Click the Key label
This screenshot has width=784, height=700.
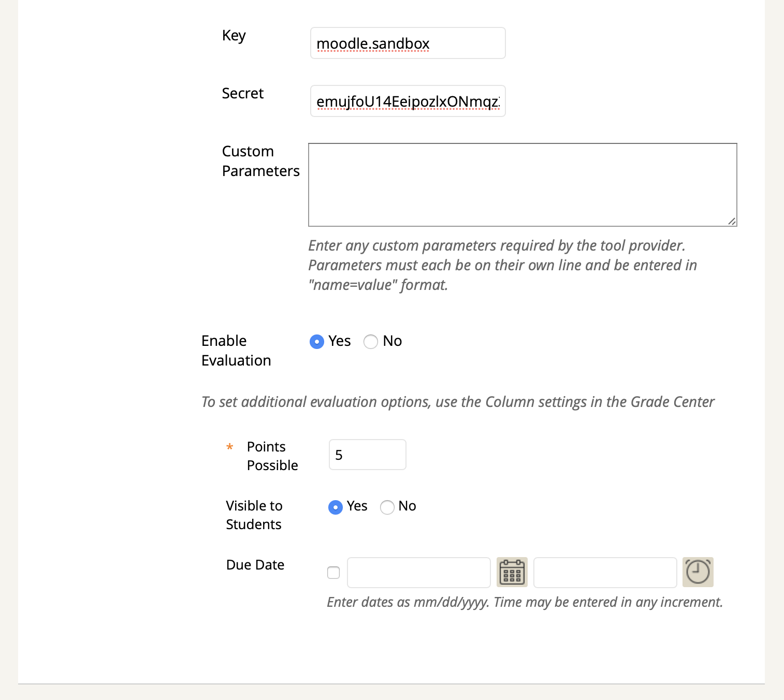point(234,35)
